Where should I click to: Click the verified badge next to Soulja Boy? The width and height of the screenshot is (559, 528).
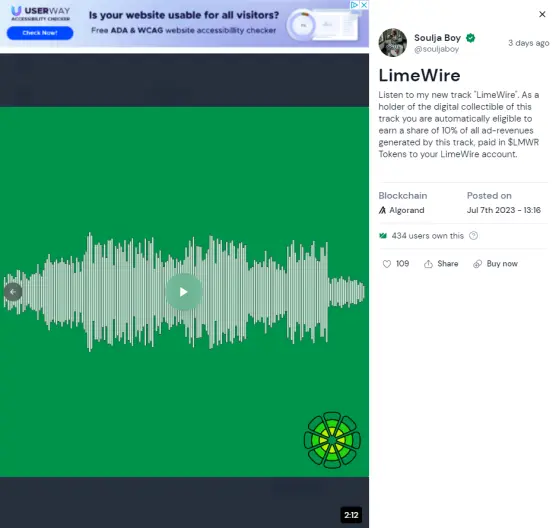click(x=471, y=38)
